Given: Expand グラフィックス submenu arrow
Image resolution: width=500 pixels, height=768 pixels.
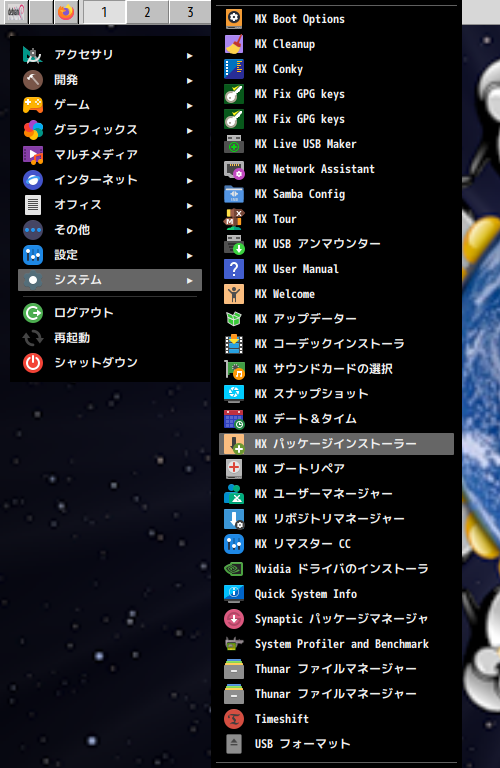Looking at the screenshot, I should (190, 130).
